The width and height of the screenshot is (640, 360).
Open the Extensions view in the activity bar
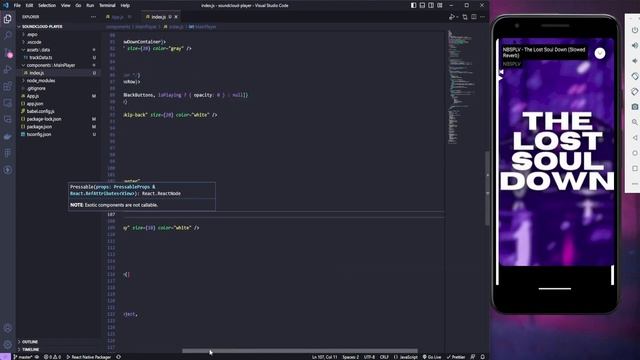point(7,86)
